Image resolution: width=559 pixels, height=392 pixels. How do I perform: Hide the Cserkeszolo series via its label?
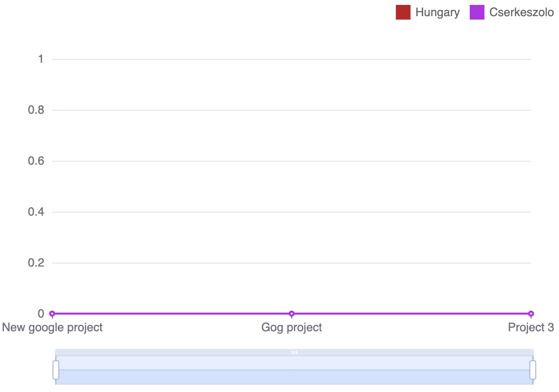pyautogui.click(x=521, y=12)
